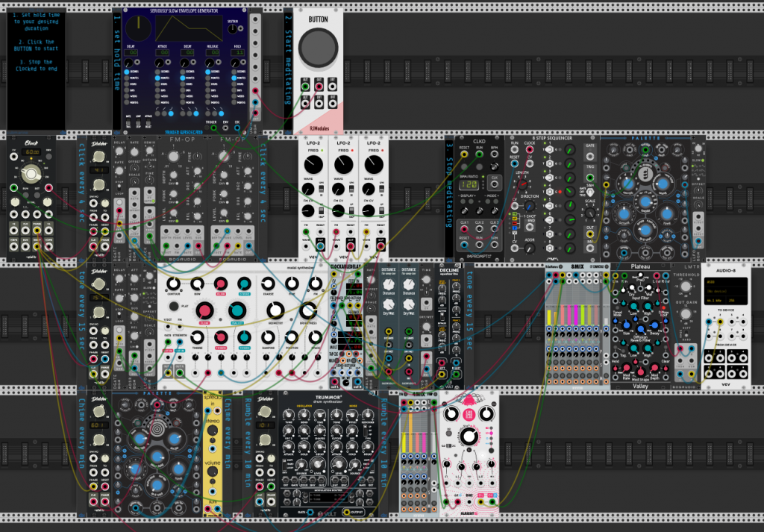Click the CLOCK input jack on 8 Step Sequencer
This screenshot has height=532, width=764.
pyautogui.click(x=530, y=149)
